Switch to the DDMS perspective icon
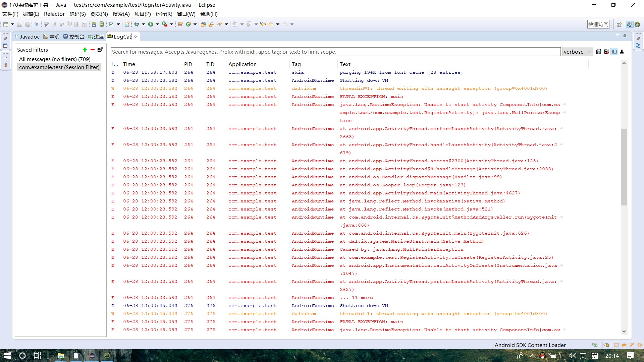644x362 pixels. pyautogui.click(x=637, y=24)
